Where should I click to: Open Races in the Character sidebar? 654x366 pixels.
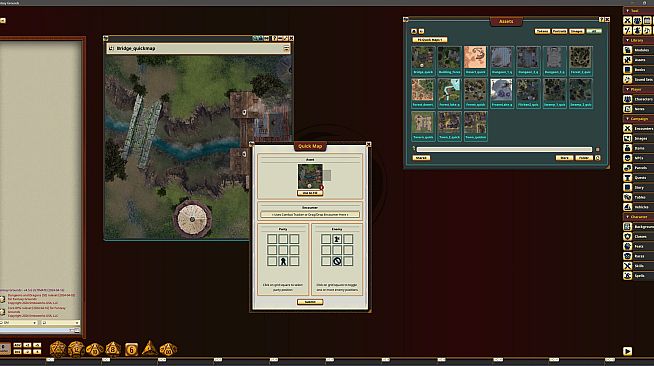(x=638, y=256)
